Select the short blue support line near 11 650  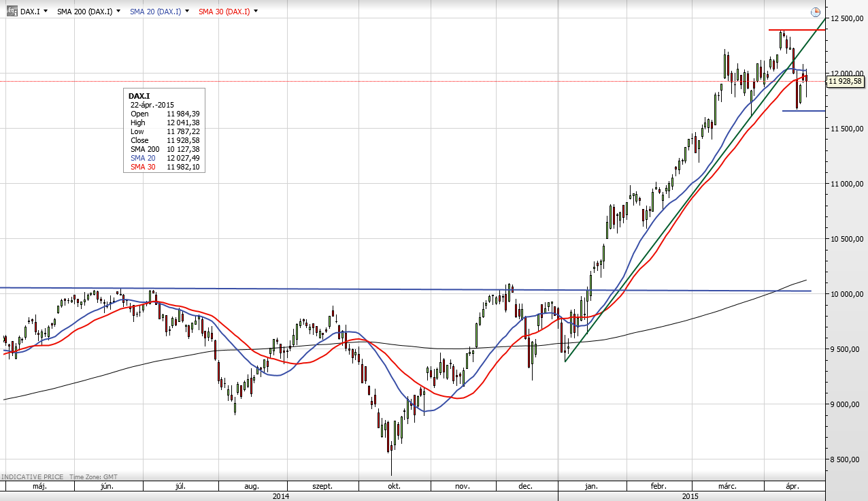(x=803, y=110)
